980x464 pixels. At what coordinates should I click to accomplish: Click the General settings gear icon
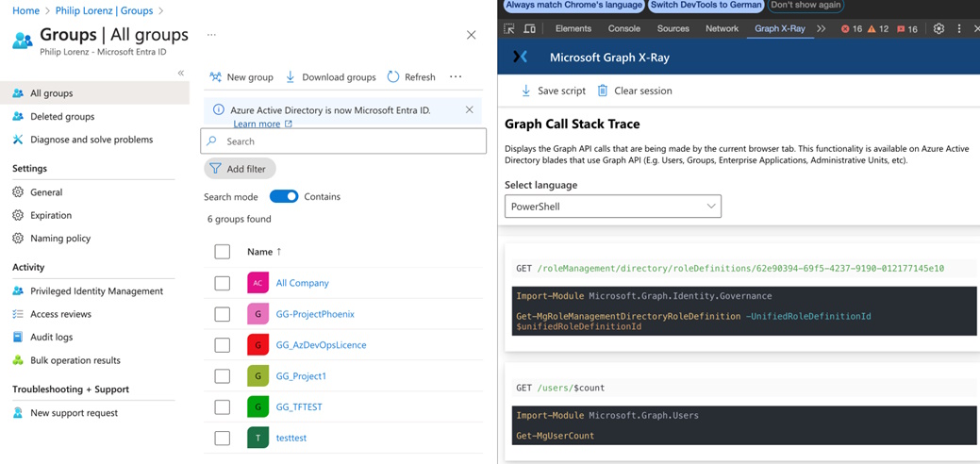[x=18, y=192]
